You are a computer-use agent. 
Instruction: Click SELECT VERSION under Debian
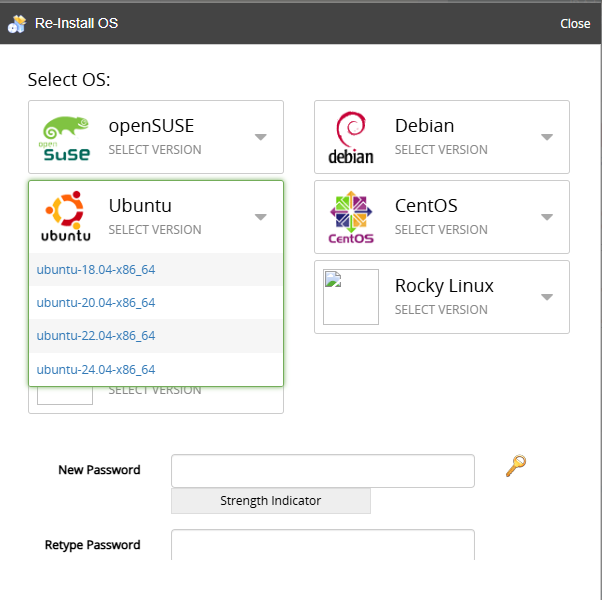point(441,150)
